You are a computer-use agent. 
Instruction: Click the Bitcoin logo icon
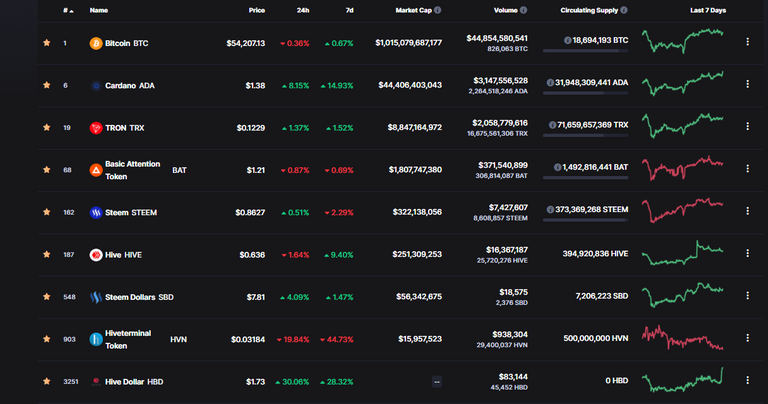(96, 43)
